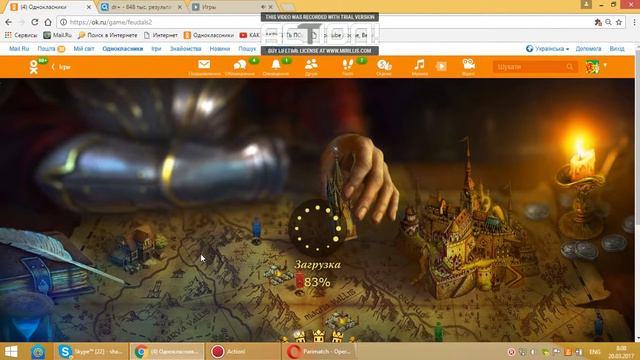This screenshot has height=360, width=640.
Task: Click the site info icon in address bar
Action: (x=63, y=22)
